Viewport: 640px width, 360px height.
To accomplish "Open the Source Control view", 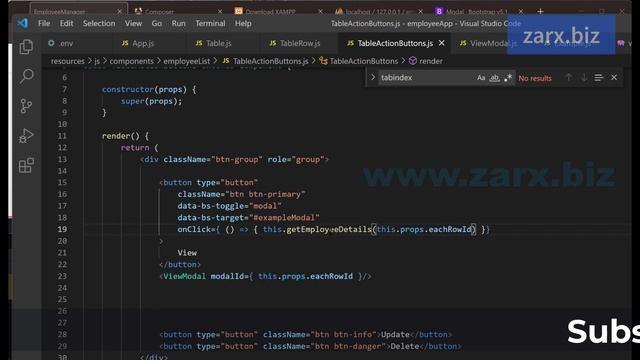I will (x=26, y=106).
